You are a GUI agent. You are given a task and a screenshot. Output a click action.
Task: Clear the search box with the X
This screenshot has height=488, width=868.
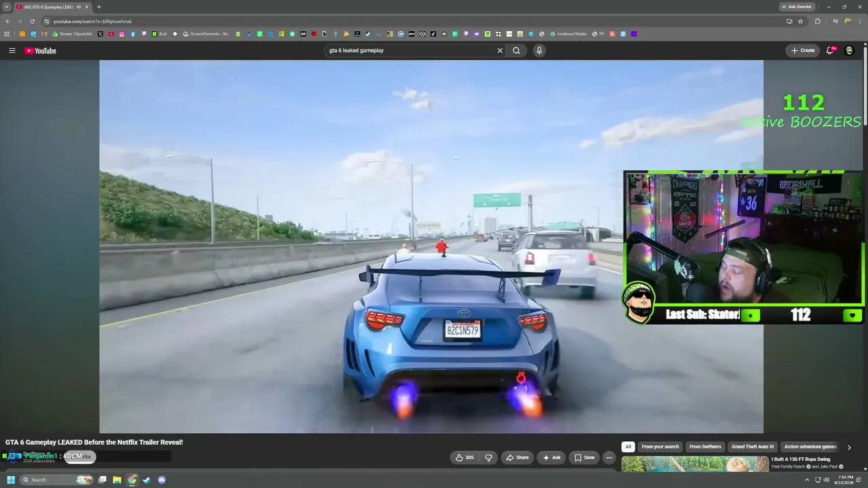click(x=500, y=50)
